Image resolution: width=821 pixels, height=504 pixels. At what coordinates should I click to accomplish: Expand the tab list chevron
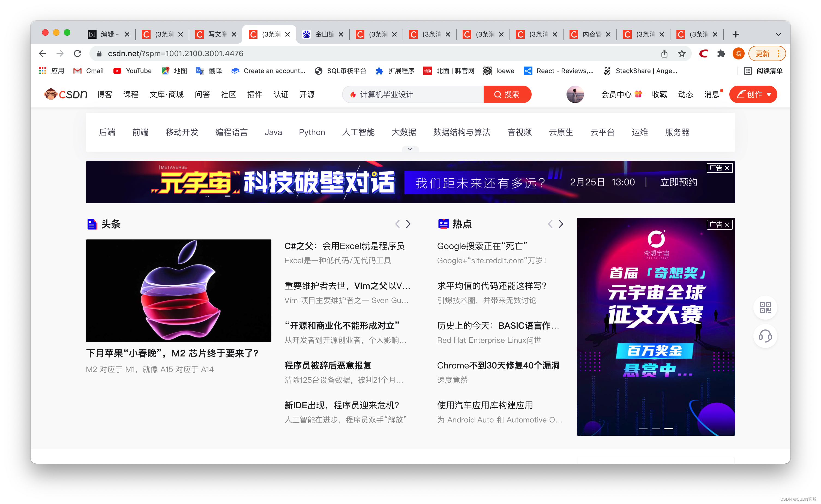coord(778,34)
